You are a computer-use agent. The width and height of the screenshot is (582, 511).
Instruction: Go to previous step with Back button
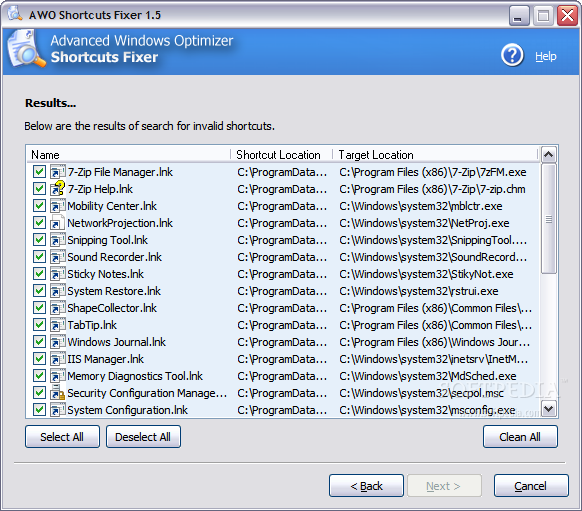click(366, 485)
